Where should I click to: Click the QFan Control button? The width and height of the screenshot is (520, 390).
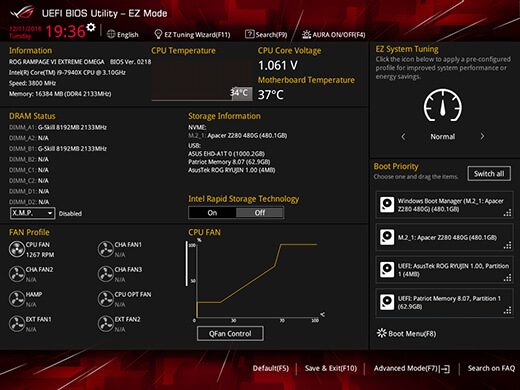point(230,333)
